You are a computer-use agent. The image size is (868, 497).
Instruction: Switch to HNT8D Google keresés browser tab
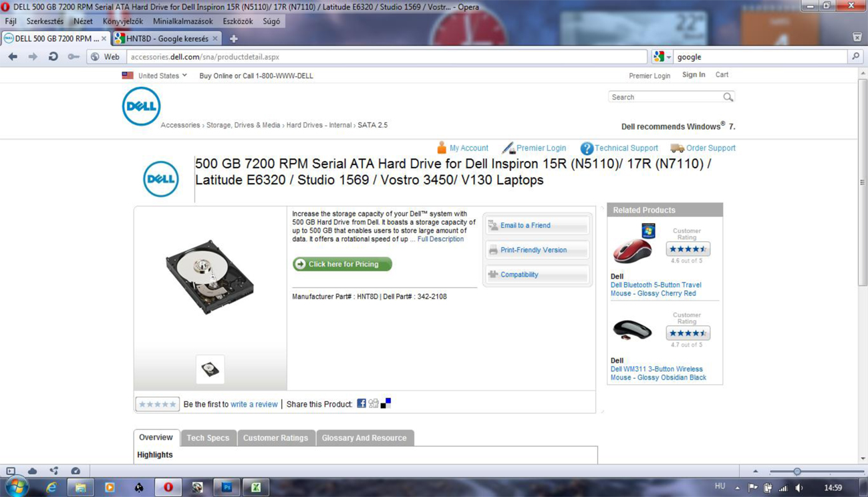tap(167, 39)
